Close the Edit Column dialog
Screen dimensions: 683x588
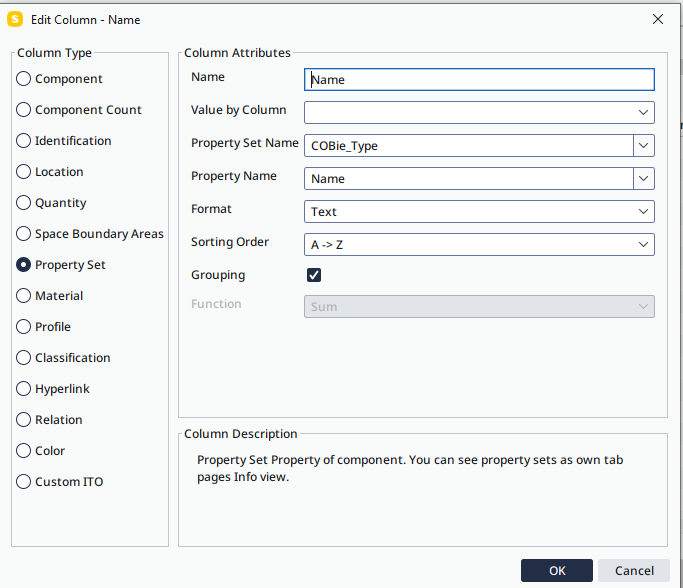coord(658,19)
